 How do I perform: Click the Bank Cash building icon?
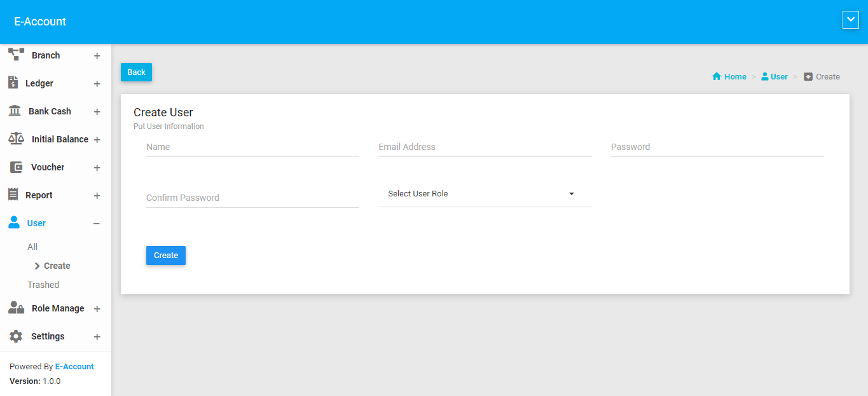click(14, 111)
